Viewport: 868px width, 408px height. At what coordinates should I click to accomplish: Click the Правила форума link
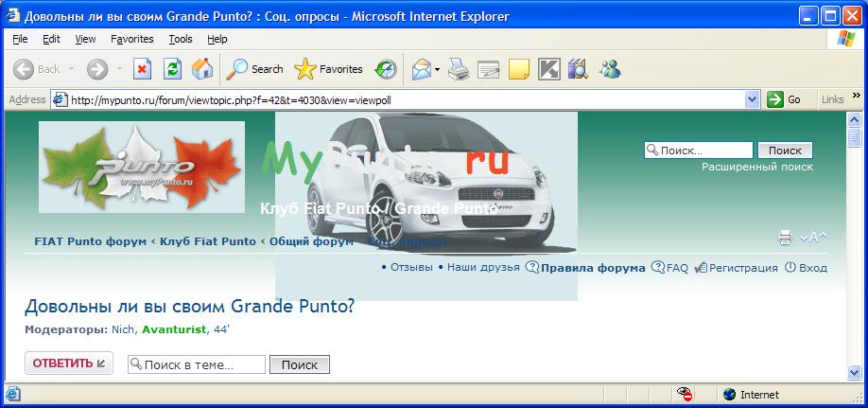click(x=592, y=268)
